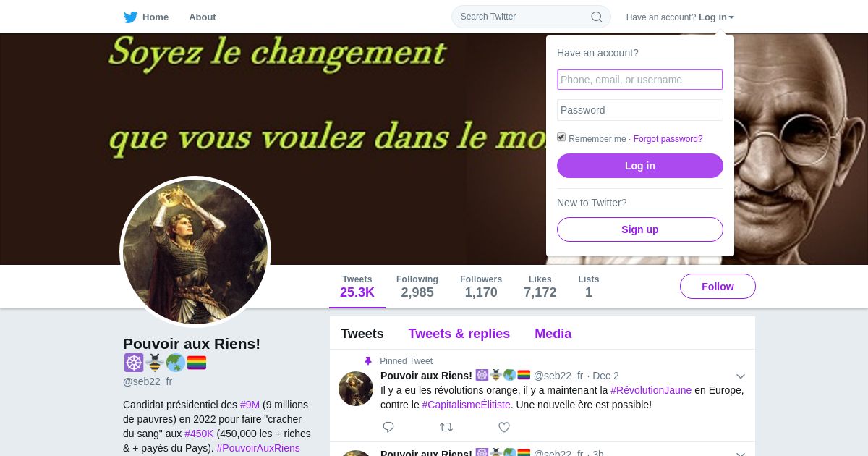
Task: Like the pinned tweet with heart icon
Action: tap(504, 427)
